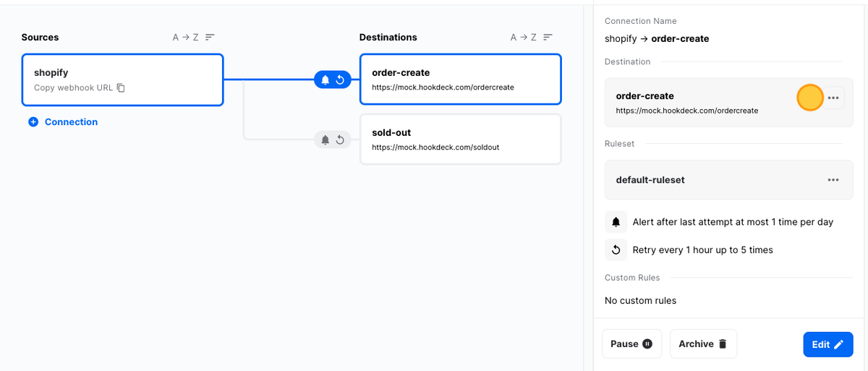Click the Destinations sort order icon
The width and height of the screenshot is (868, 371).
(548, 37)
